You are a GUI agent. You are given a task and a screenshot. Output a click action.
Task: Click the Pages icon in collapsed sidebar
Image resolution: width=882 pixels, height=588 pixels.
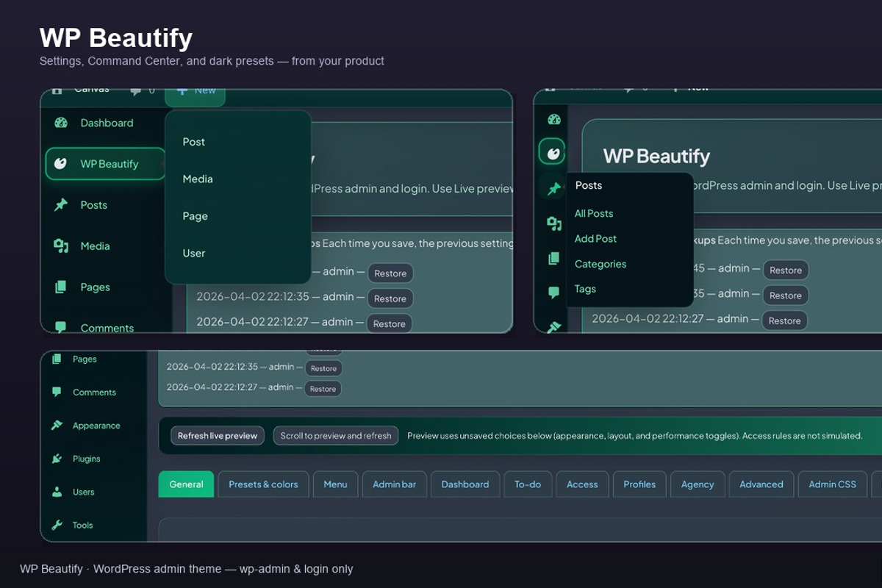[554, 258]
